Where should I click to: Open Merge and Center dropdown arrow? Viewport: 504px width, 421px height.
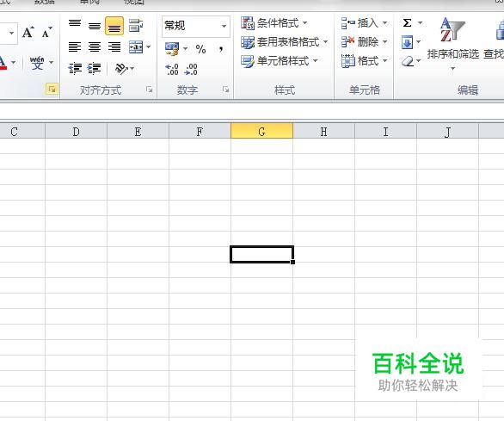coord(148,47)
